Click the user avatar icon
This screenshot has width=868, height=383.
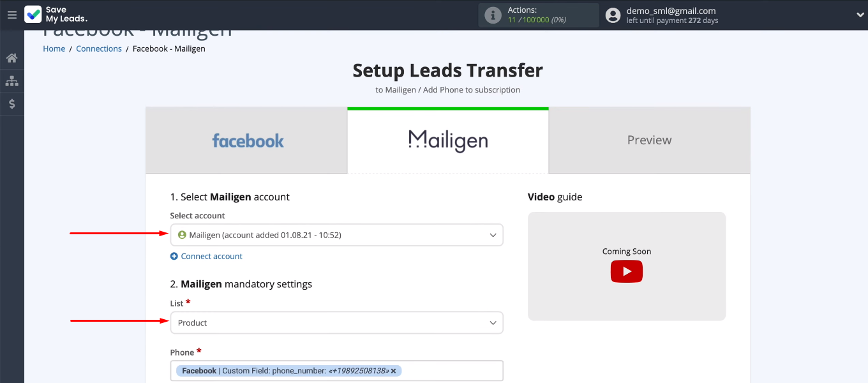pos(613,15)
